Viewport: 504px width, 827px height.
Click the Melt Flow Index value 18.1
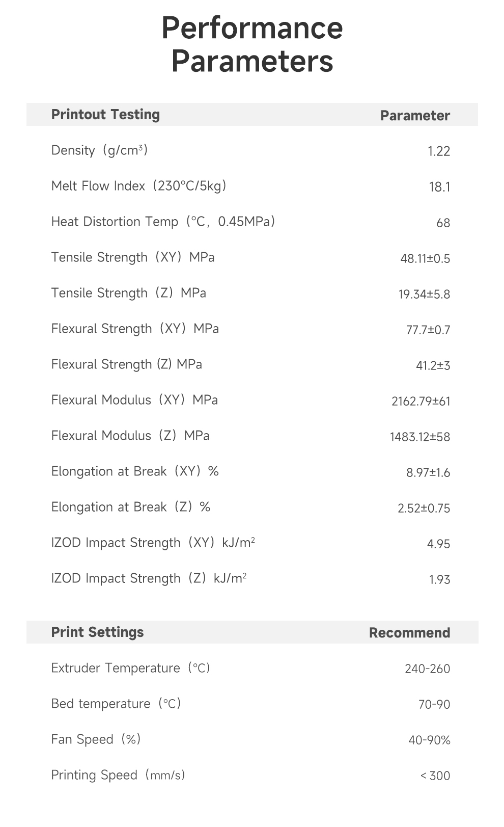click(439, 187)
